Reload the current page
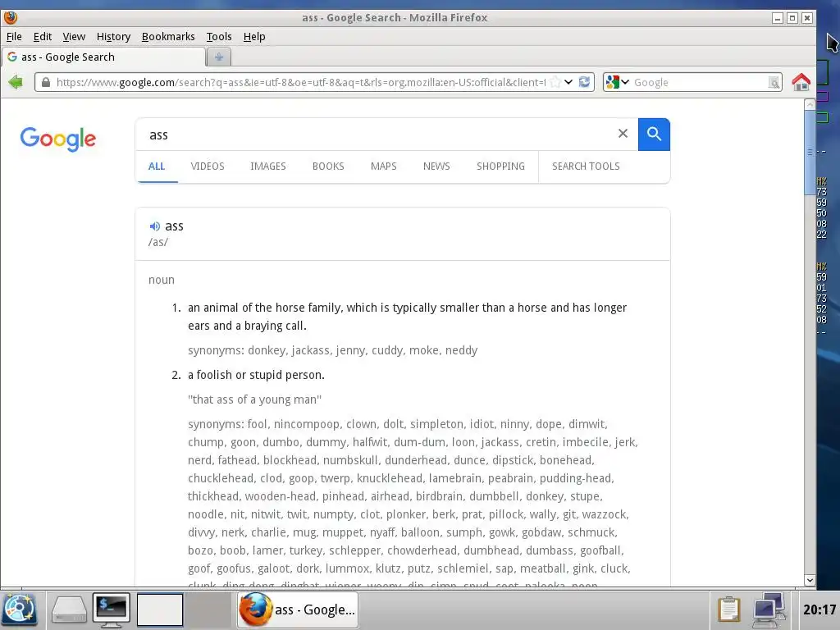The image size is (840, 630). (584, 82)
